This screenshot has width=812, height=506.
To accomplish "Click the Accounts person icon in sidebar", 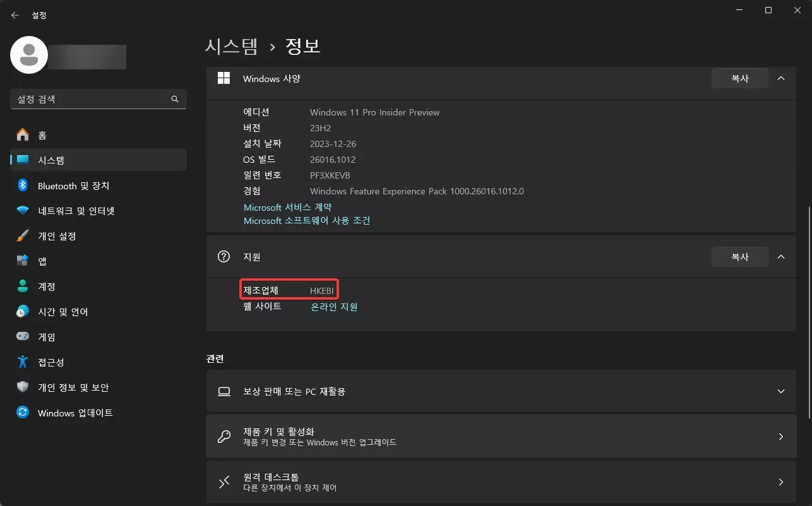I will coord(23,286).
